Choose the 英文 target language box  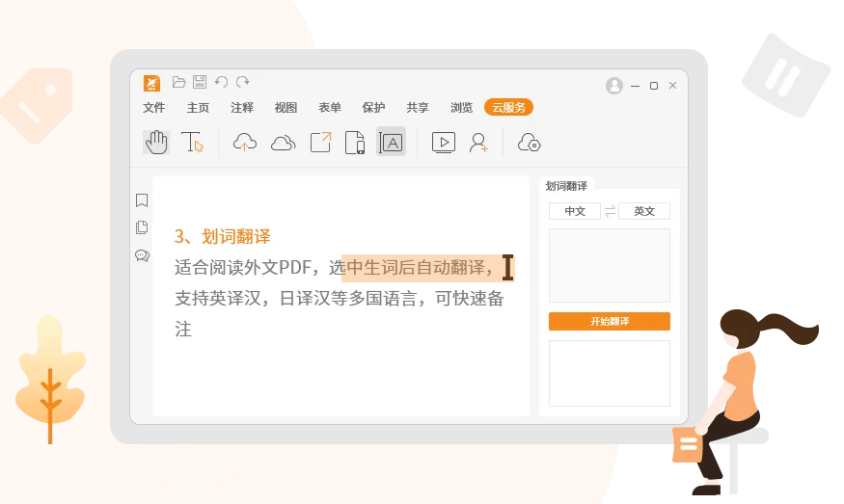pos(644,211)
